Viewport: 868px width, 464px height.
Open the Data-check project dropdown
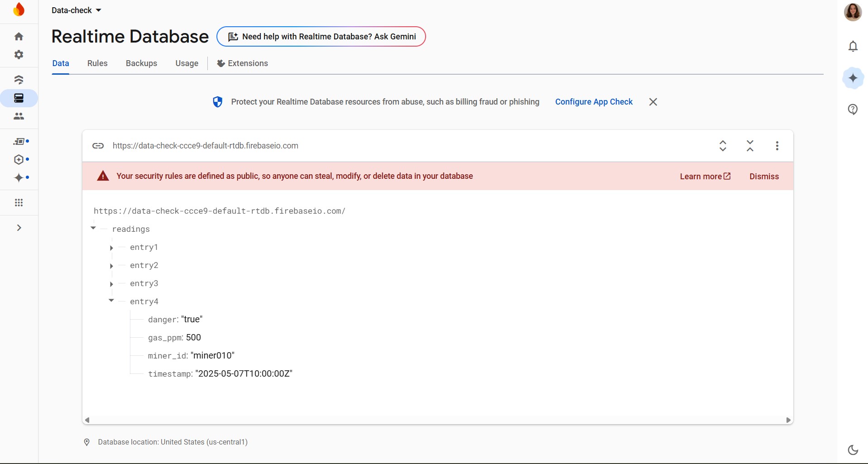[76, 10]
